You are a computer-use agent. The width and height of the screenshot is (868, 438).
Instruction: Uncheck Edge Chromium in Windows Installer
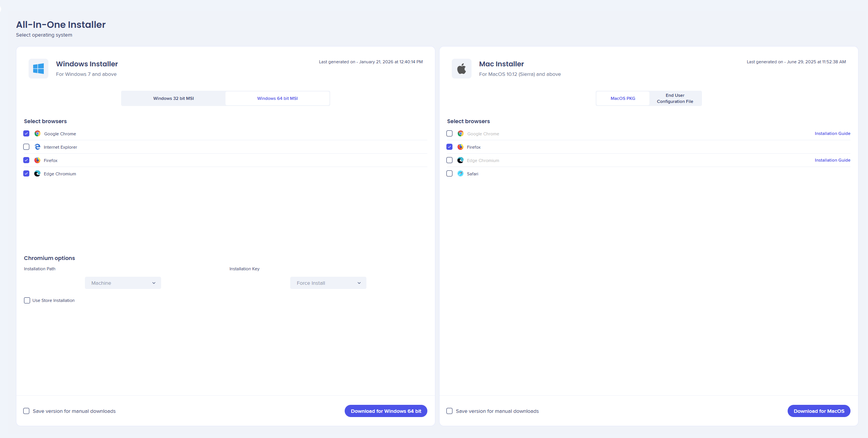tap(26, 173)
